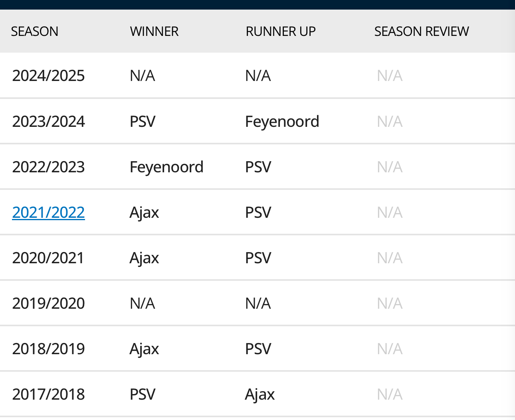The width and height of the screenshot is (515, 420).
Task: Click the RUNNER UP column header
Action: coord(281,32)
